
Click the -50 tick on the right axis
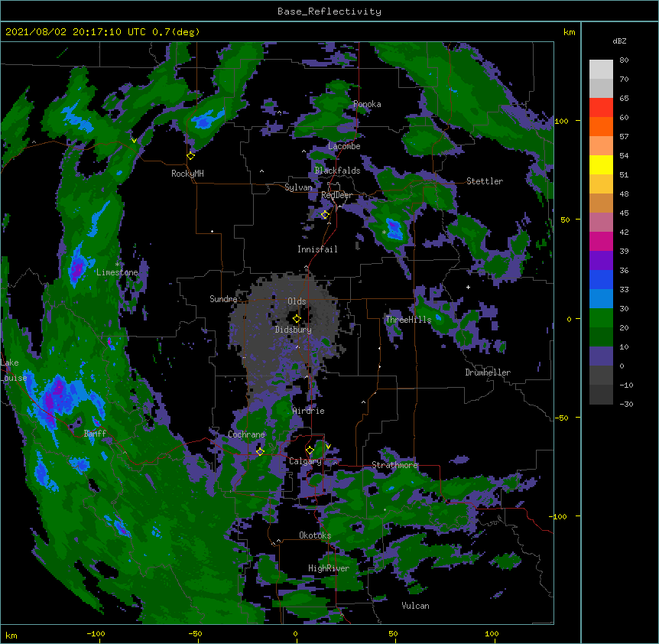point(561,418)
